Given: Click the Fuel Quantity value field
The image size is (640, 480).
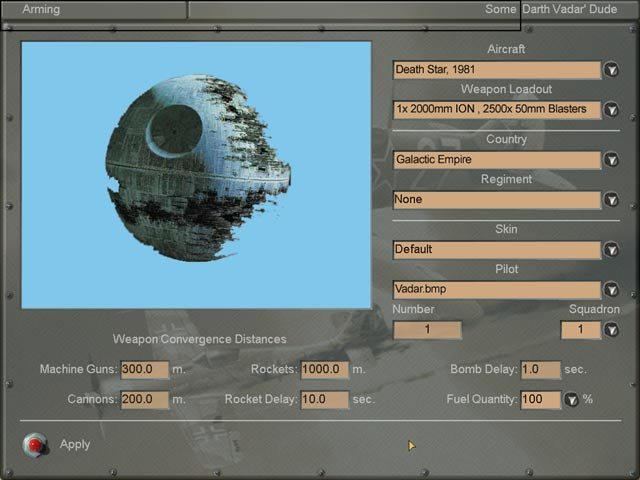Looking at the screenshot, I should point(541,400).
